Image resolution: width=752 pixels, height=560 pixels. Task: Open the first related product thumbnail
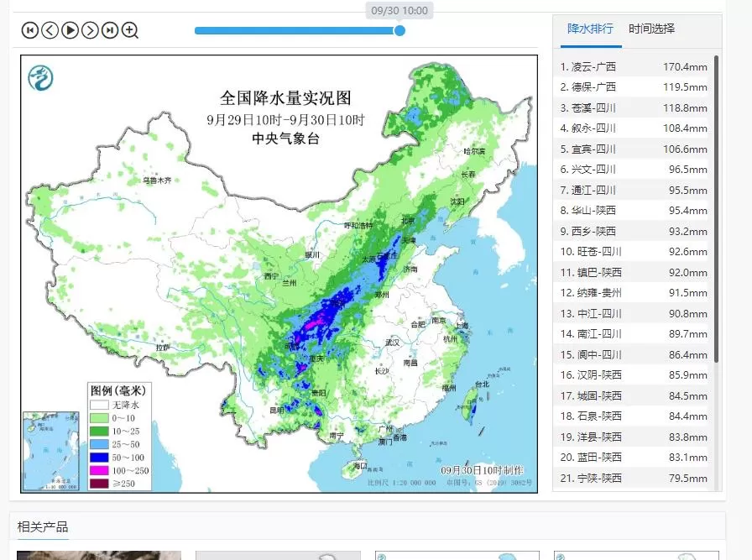[99, 555]
